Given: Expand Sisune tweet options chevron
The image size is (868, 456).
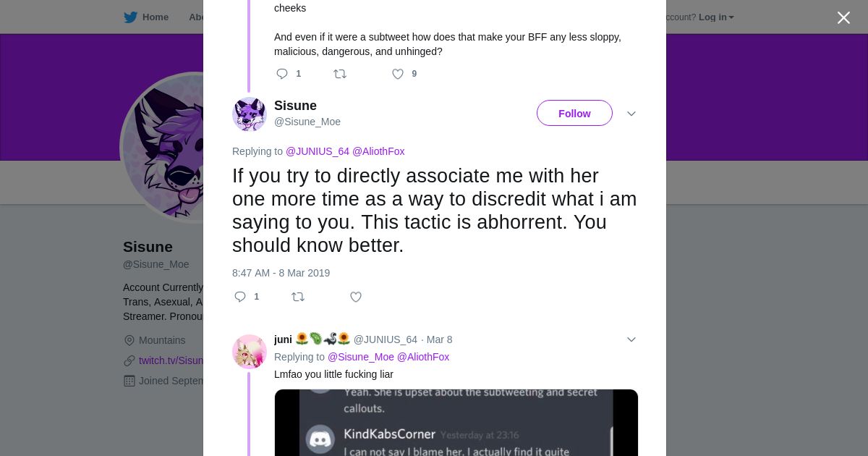Looking at the screenshot, I should click(x=631, y=114).
